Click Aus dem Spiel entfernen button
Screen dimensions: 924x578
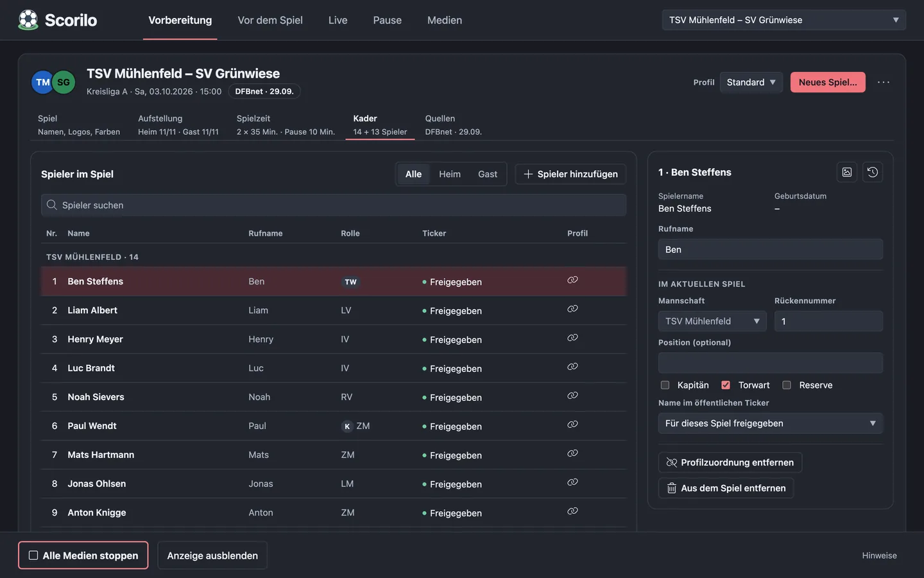point(726,488)
